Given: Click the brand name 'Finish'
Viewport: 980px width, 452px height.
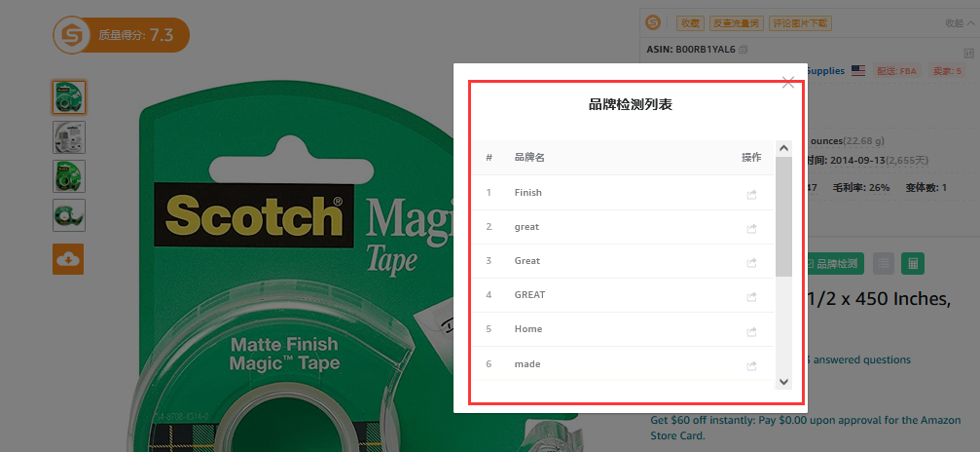Looking at the screenshot, I should [528, 192].
